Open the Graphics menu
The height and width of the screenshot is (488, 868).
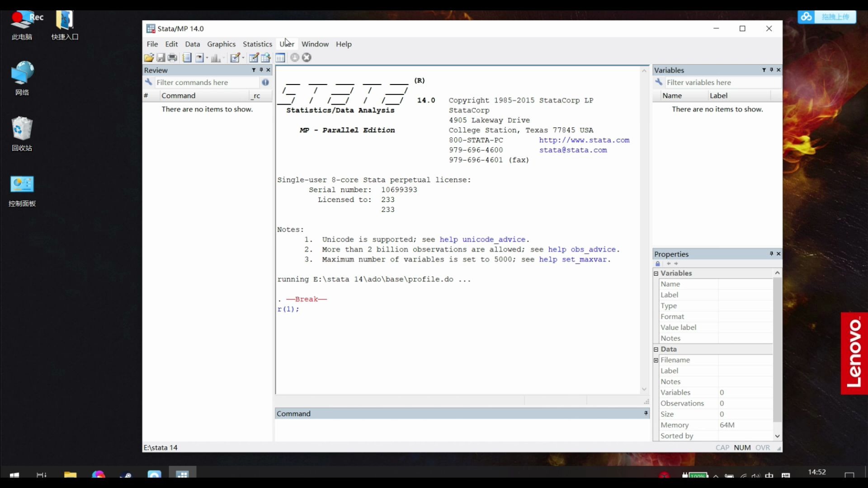pos(221,44)
